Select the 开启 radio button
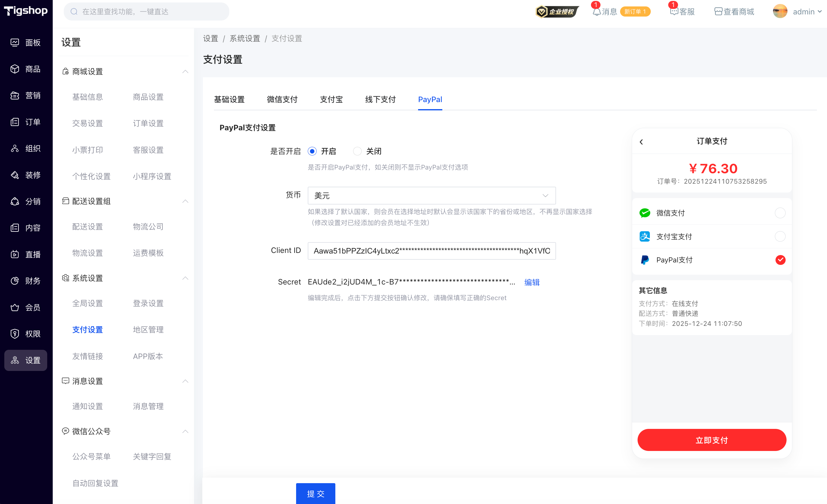827x504 pixels. pos(312,151)
